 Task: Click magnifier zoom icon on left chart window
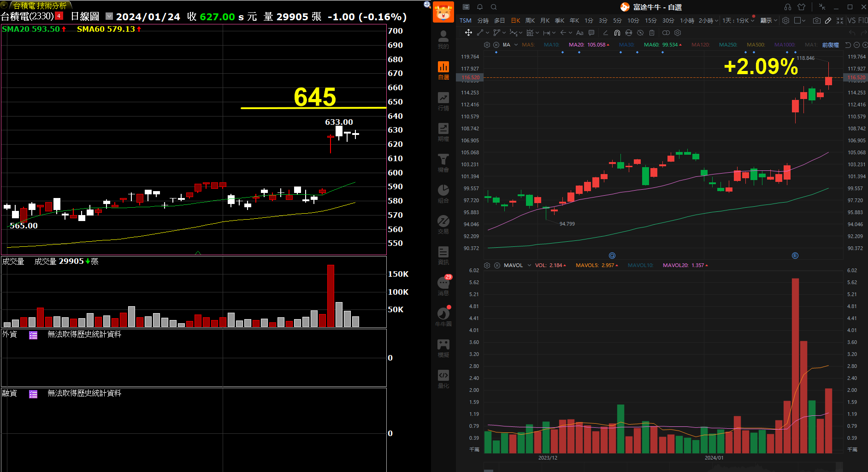coord(427,5)
